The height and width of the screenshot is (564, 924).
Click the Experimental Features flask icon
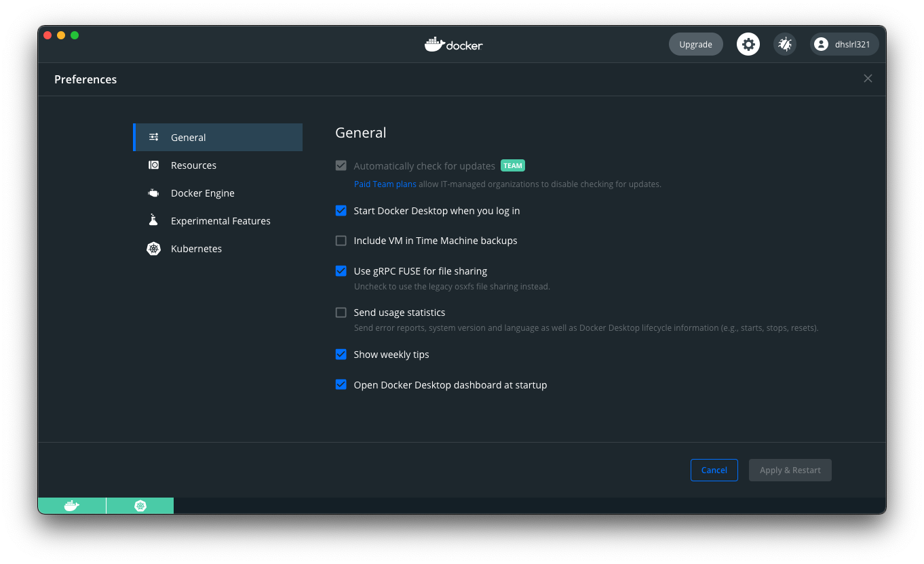click(x=154, y=220)
